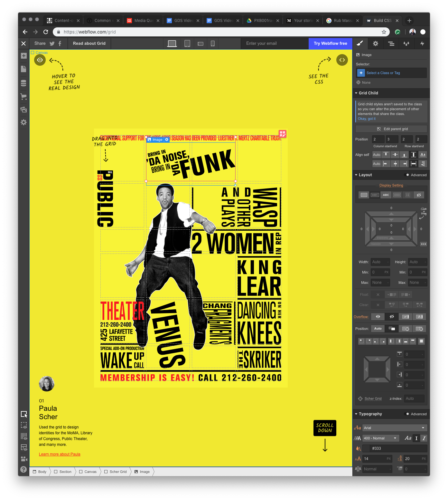Switch to mobile landscape breakpoint

click(x=200, y=43)
